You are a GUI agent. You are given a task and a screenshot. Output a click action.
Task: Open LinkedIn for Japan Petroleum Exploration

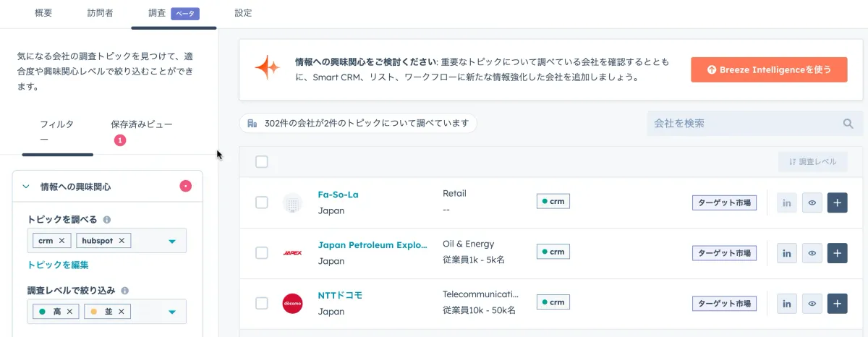tap(786, 253)
